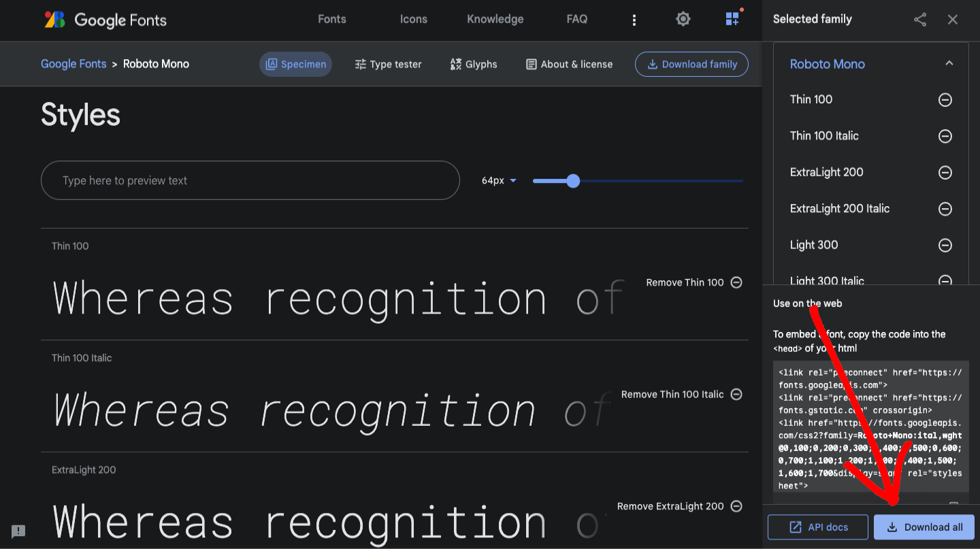The height and width of the screenshot is (549, 980).
Task: Click the preview text input field
Action: [x=250, y=181]
